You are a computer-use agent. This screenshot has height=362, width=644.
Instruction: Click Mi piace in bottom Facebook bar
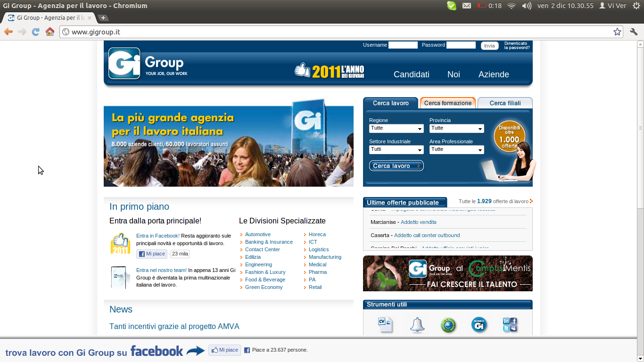224,350
